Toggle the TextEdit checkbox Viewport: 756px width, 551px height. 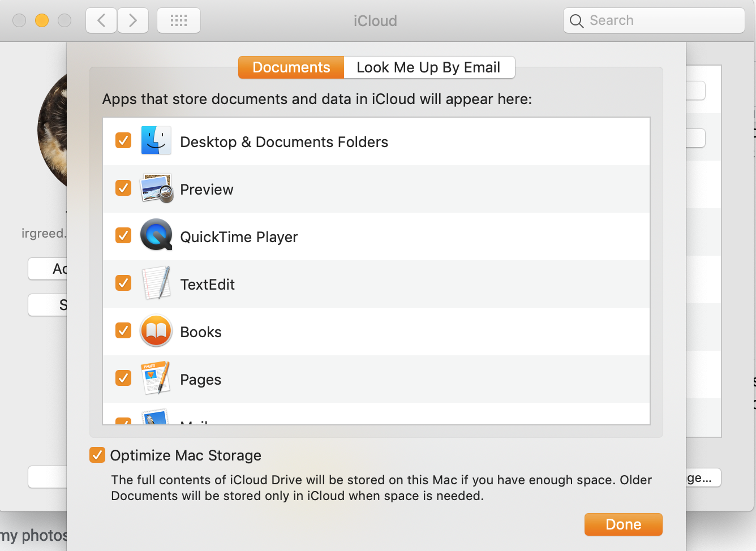pyautogui.click(x=123, y=283)
